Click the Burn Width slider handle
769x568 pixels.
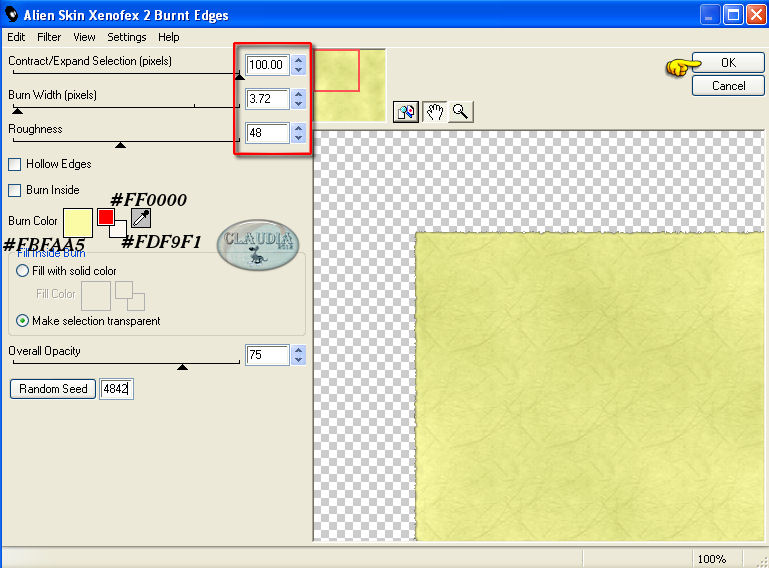[x=17, y=111]
